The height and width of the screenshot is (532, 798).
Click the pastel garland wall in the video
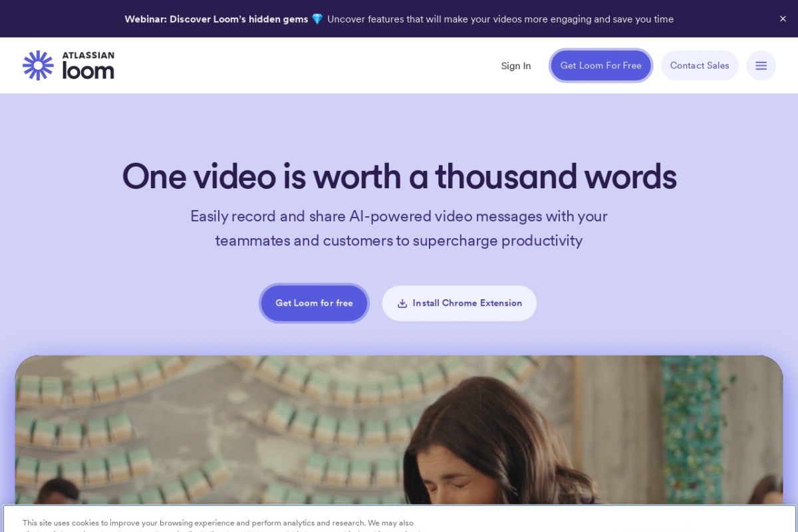(x=199, y=412)
